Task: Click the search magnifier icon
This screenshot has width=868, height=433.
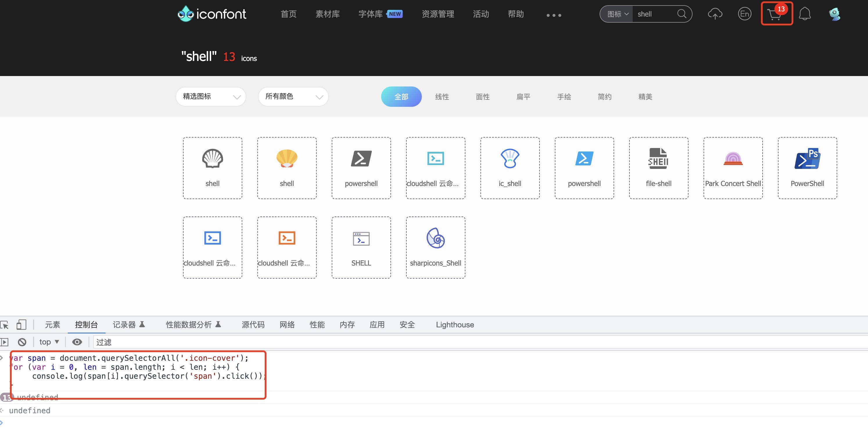Action: pos(682,14)
